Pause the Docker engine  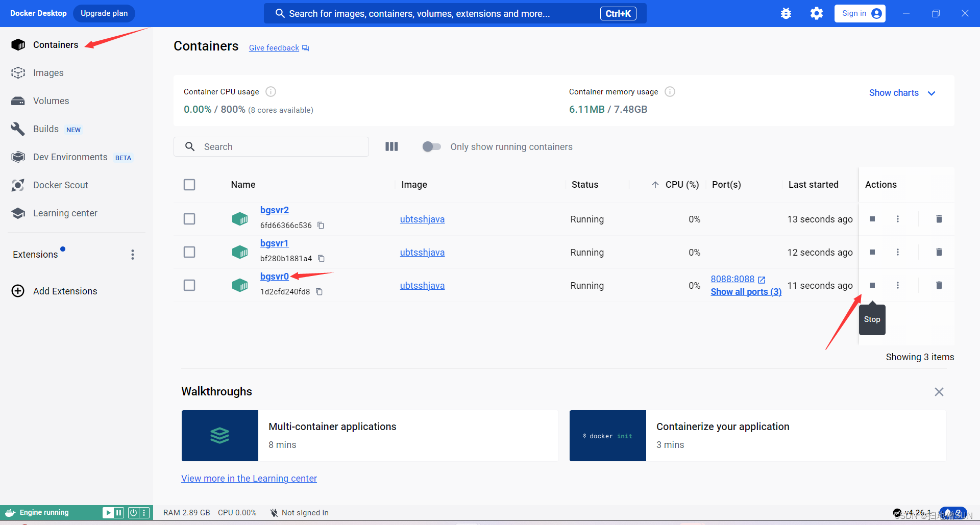pyautogui.click(x=119, y=513)
